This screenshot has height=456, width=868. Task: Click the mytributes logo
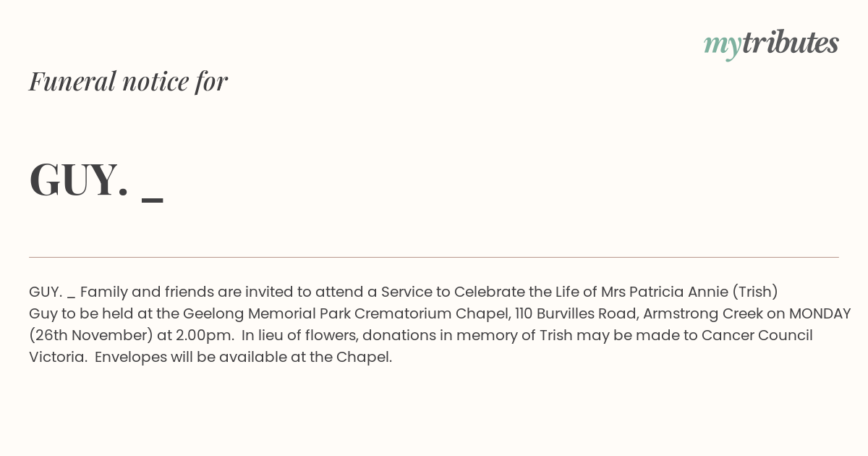coord(771,44)
